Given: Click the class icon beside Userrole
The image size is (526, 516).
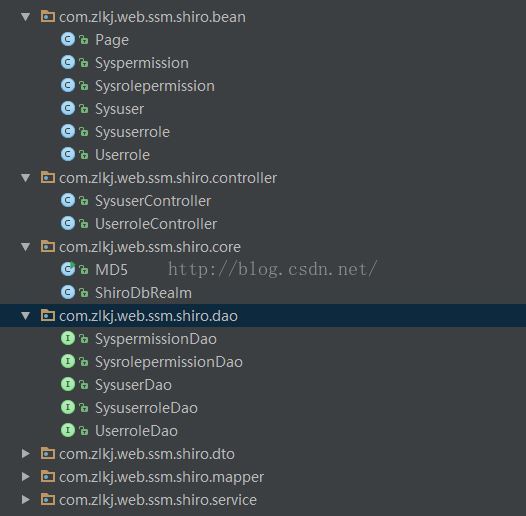Looking at the screenshot, I should [x=68, y=154].
